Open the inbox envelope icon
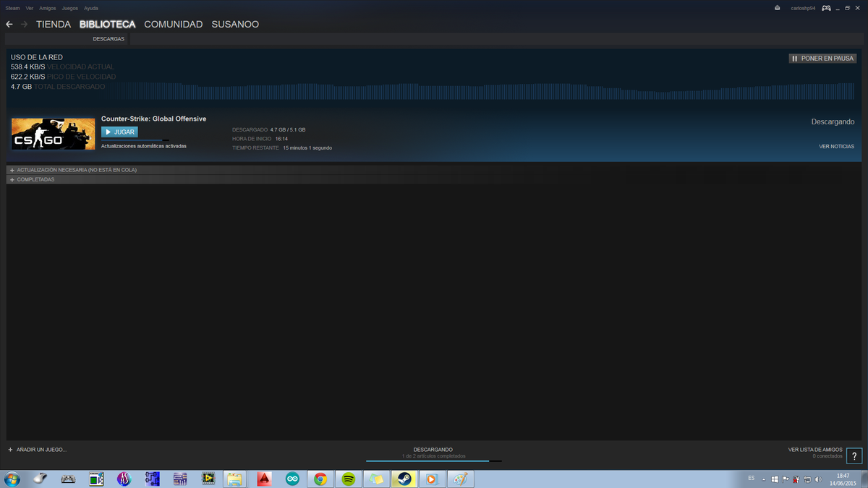This screenshot has width=868, height=488. point(777,8)
